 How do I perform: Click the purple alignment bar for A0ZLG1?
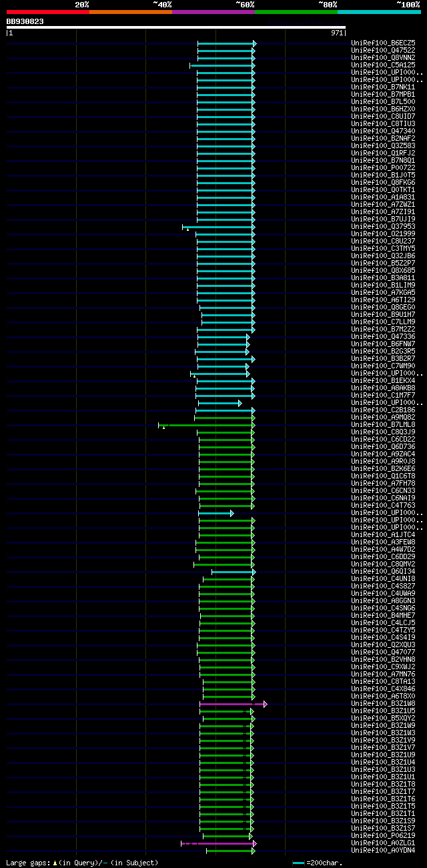click(x=219, y=843)
